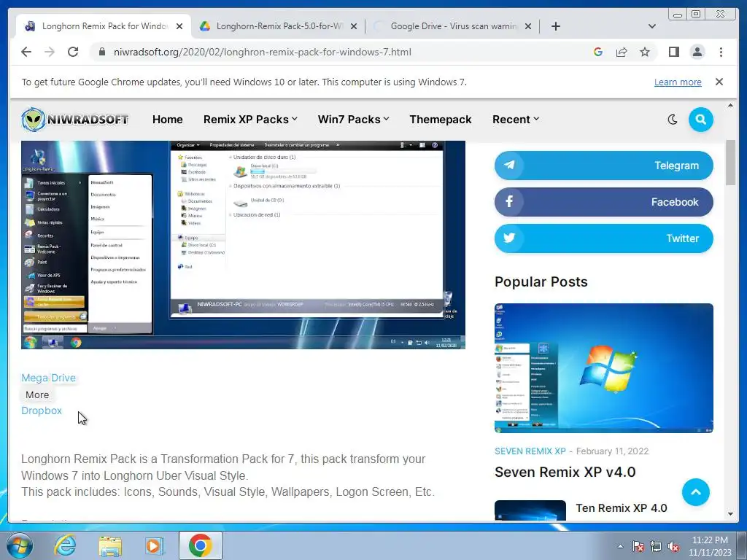This screenshot has height=560, width=747.
Task: Toggle dark mode moon icon
Action: (x=672, y=120)
